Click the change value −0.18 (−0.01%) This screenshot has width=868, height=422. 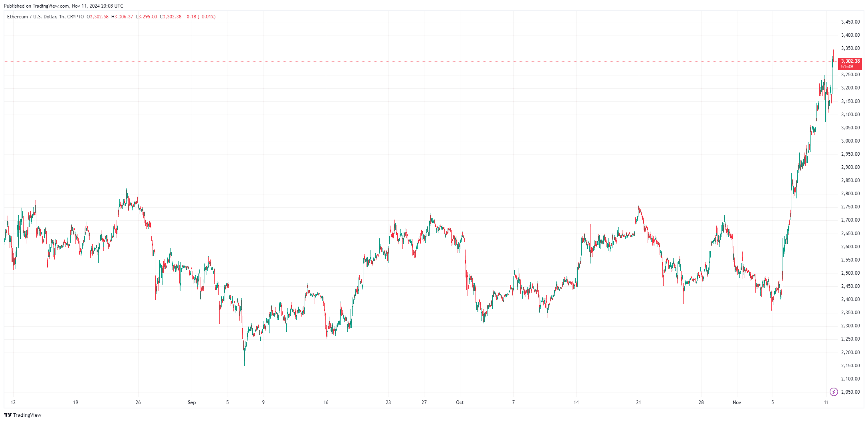(200, 17)
